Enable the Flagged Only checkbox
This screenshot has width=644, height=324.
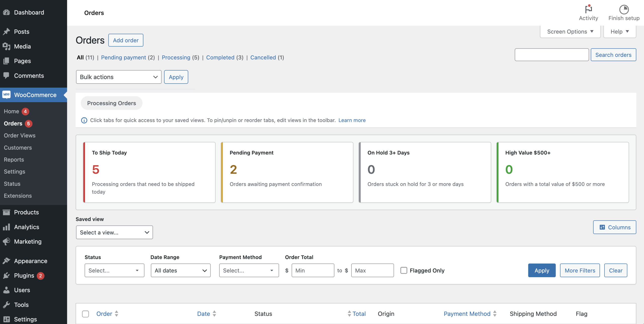coord(404,270)
